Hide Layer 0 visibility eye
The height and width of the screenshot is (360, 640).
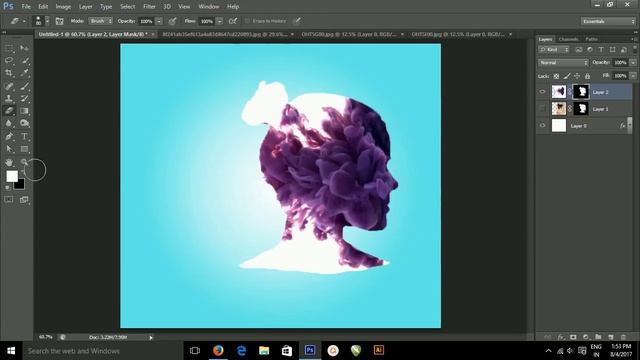542,125
